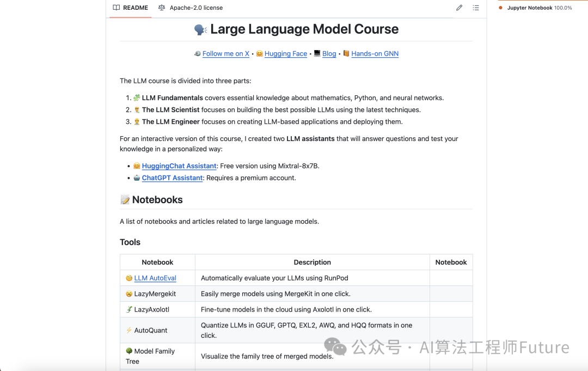Image resolution: width=588 pixels, height=371 pixels.
Task: Click the README book icon
Action: (117, 8)
